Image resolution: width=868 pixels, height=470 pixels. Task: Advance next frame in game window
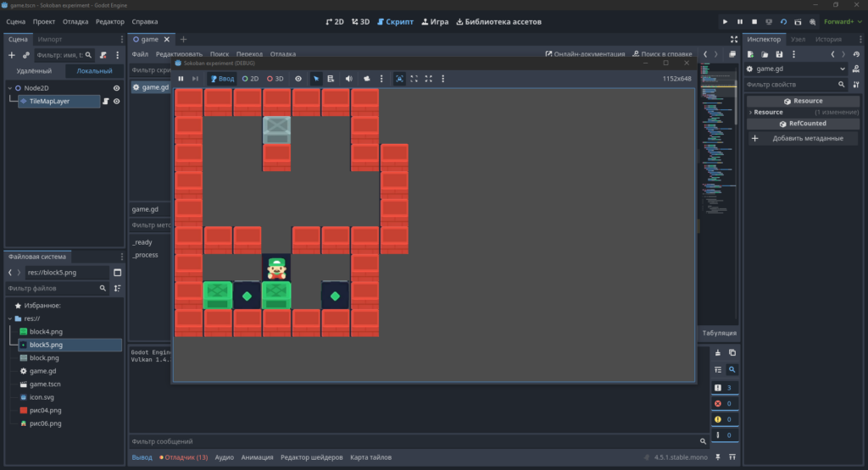[195, 79]
